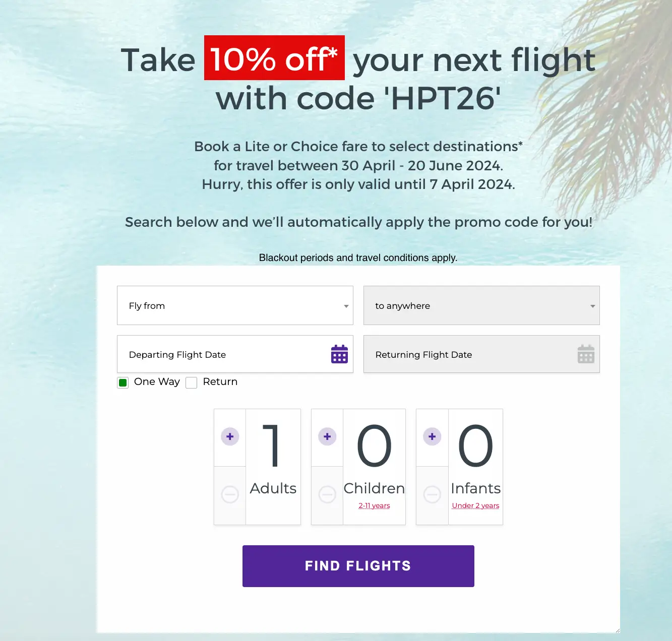Click the minus icon below the adults plus
The width and height of the screenshot is (672, 641).
tap(229, 494)
